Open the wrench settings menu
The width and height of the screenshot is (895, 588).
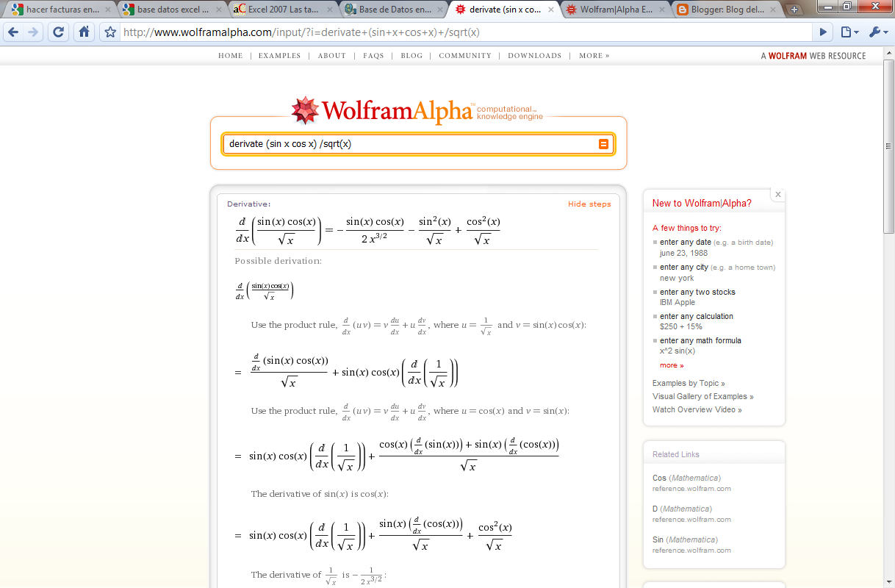pos(877,32)
